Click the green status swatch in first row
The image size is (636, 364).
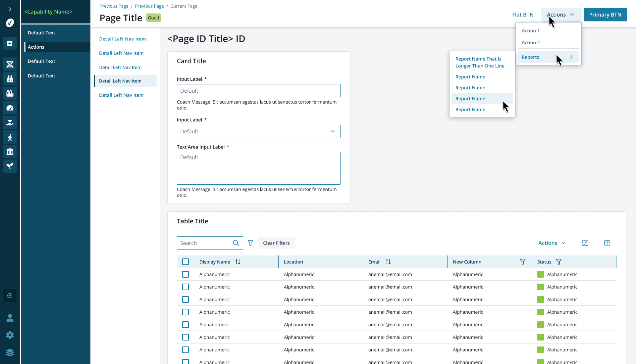click(x=541, y=274)
